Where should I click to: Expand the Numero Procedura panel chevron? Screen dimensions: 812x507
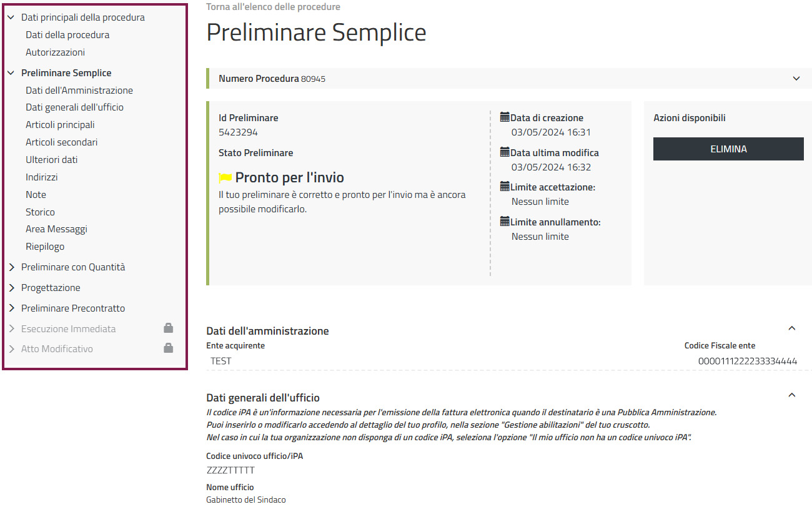[796, 79]
